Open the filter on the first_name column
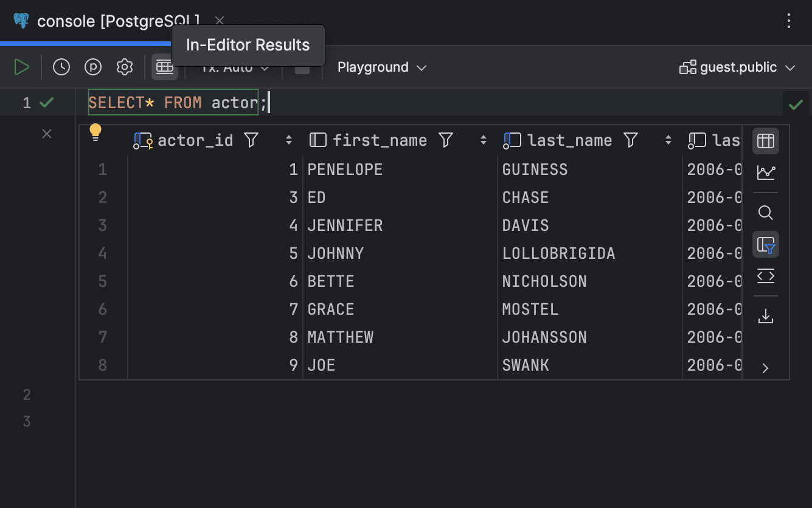Screen dimensions: 812x508 [x=446, y=140]
